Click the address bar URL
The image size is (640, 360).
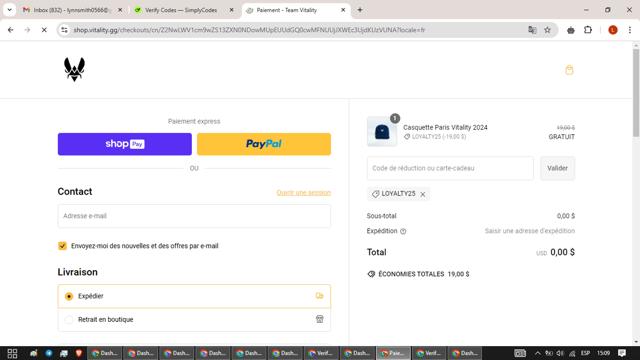pos(249,30)
